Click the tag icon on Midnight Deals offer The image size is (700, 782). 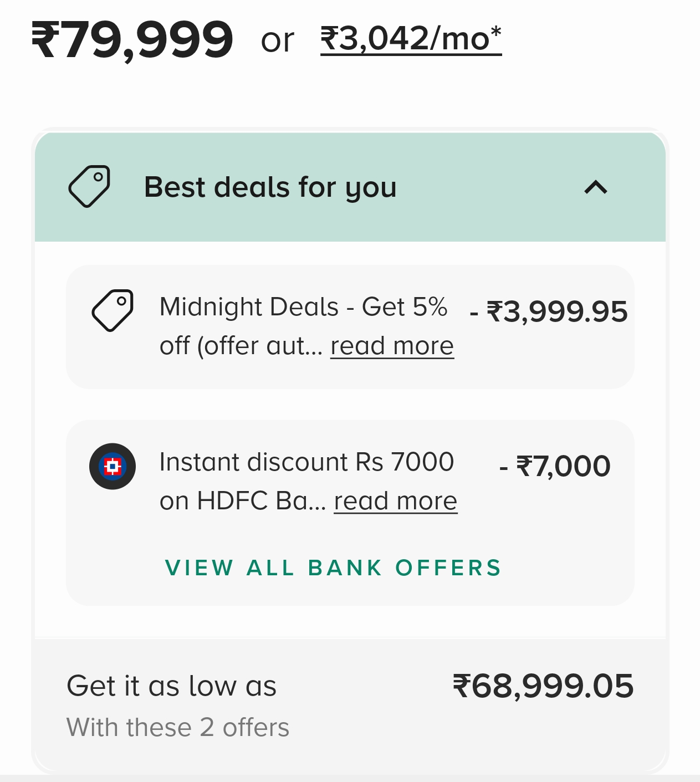point(113,310)
